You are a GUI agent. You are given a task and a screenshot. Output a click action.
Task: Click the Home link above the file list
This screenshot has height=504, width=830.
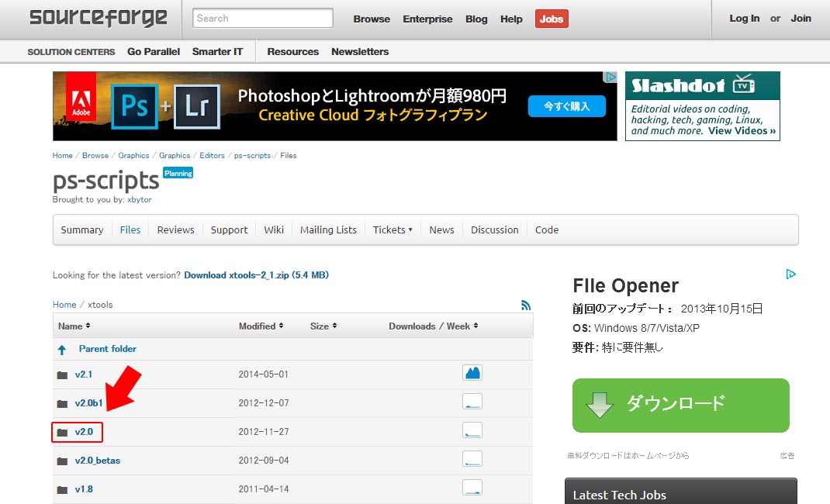coord(64,305)
